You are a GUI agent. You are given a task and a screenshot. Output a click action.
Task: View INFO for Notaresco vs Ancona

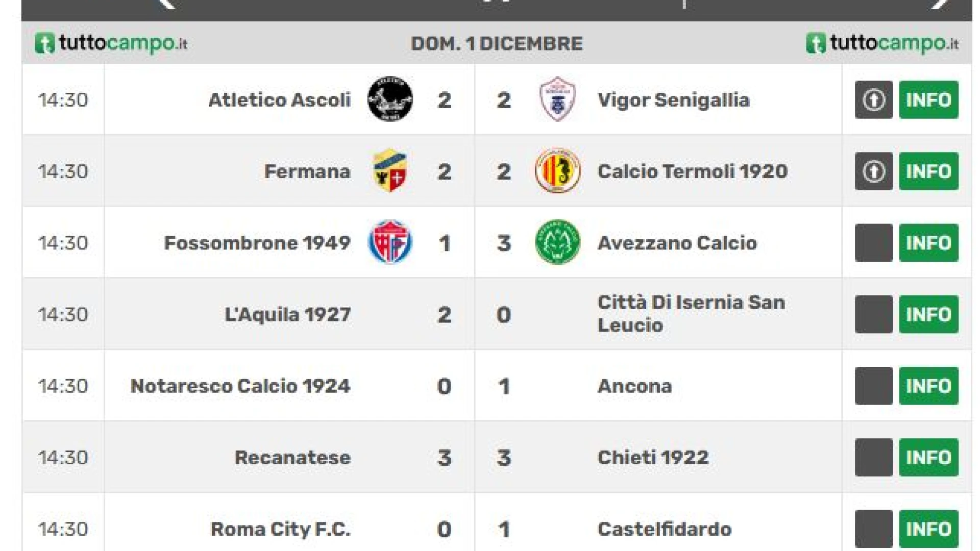[x=928, y=386]
